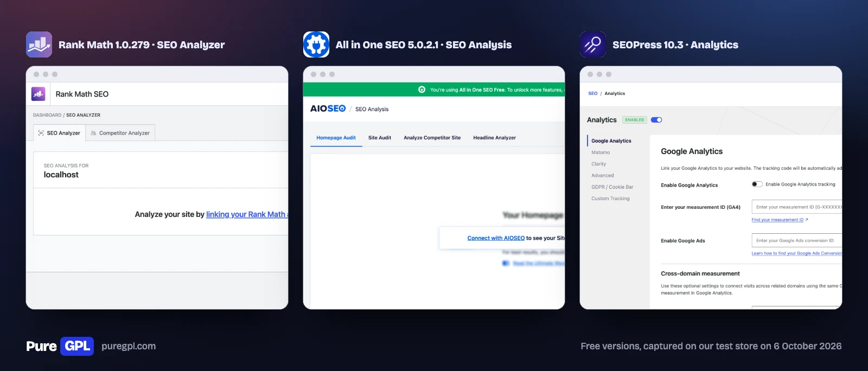The height and width of the screenshot is (371, 868).
Task: Click the Rank Math logo in the header banner
Action: [39, 44]
